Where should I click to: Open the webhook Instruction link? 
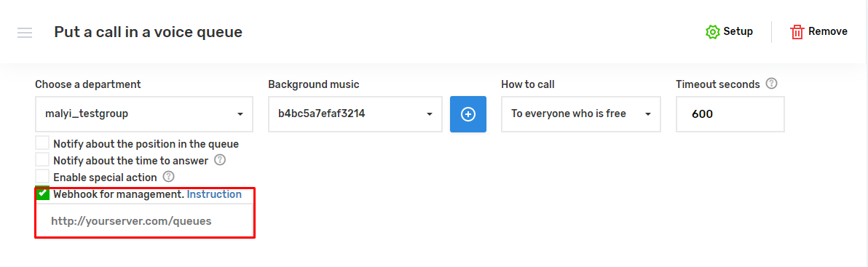click(213, 194)
